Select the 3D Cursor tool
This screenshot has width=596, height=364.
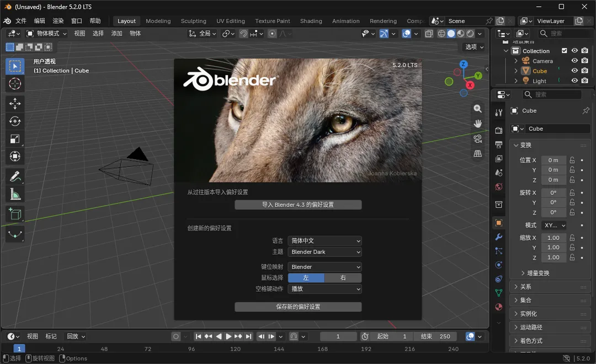pyautogui.click(x=15, y=84)
